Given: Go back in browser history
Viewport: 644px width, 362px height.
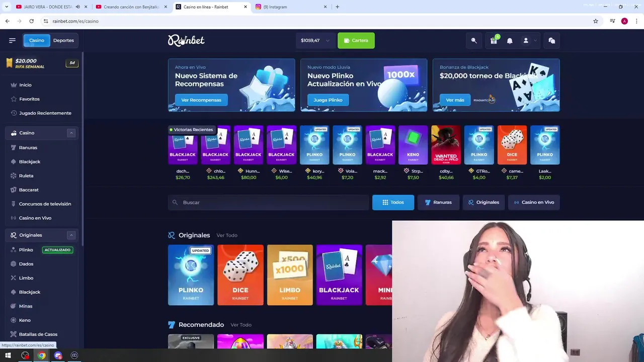Looking at the screenshot, I should pyautogui.click(x=7, y=21).
